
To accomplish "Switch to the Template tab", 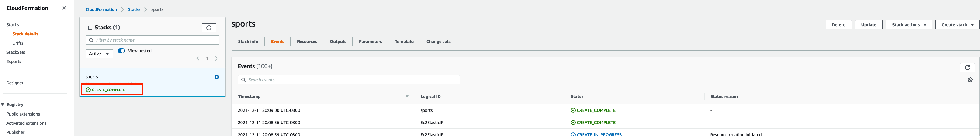I will pos(404,42).
